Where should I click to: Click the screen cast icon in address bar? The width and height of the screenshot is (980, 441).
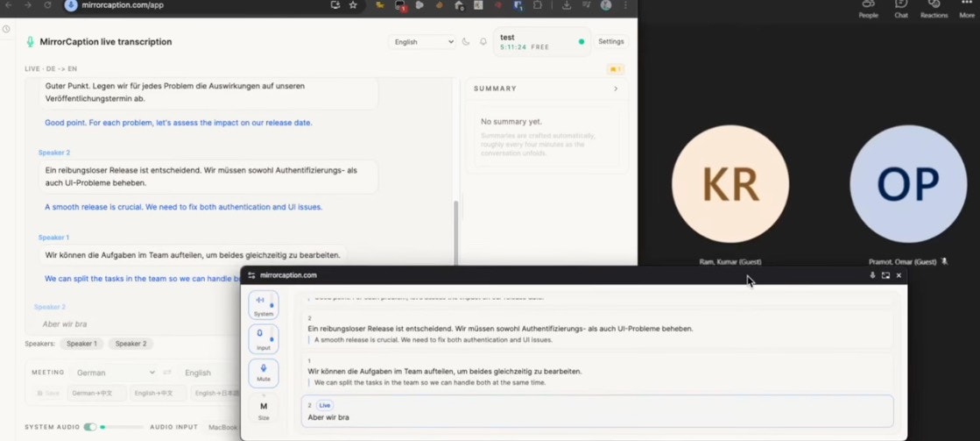(x=335, y=5)
